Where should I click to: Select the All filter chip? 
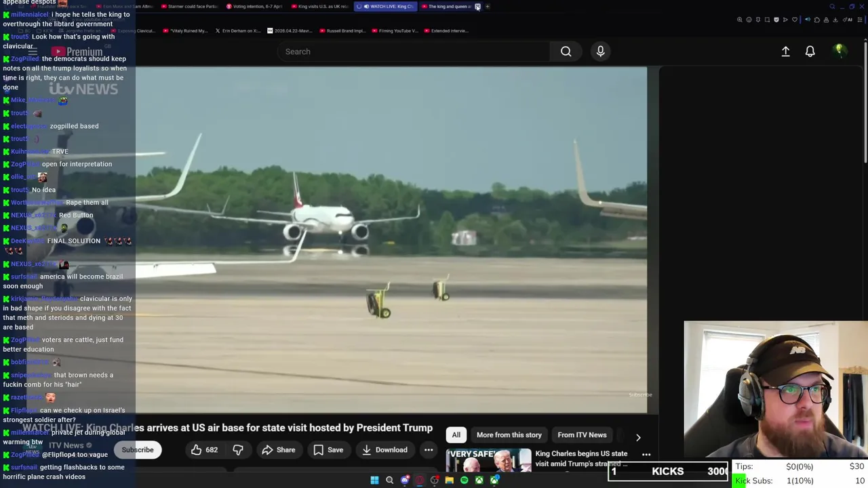coord(456,435)
